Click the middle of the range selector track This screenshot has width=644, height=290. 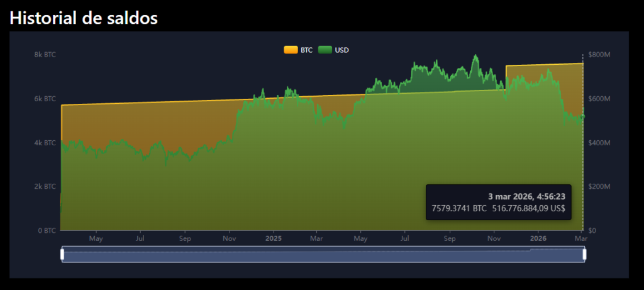[x=323, y=255]
